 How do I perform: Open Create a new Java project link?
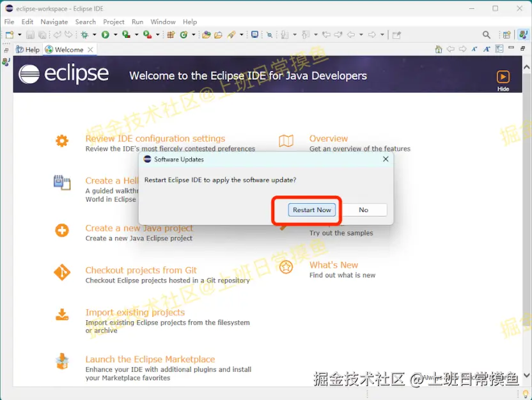(139, 228)
